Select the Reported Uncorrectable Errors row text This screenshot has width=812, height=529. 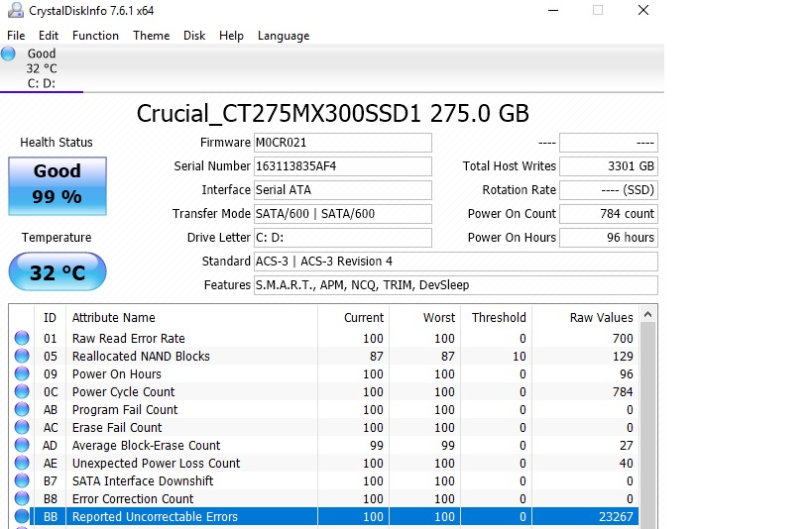155,516
